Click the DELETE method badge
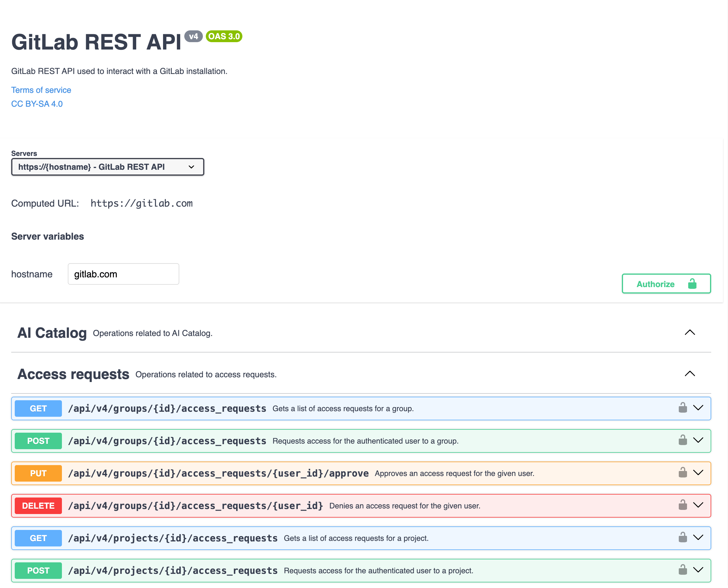728x588 pixels. pyautogui.click(x=38, y=506)
